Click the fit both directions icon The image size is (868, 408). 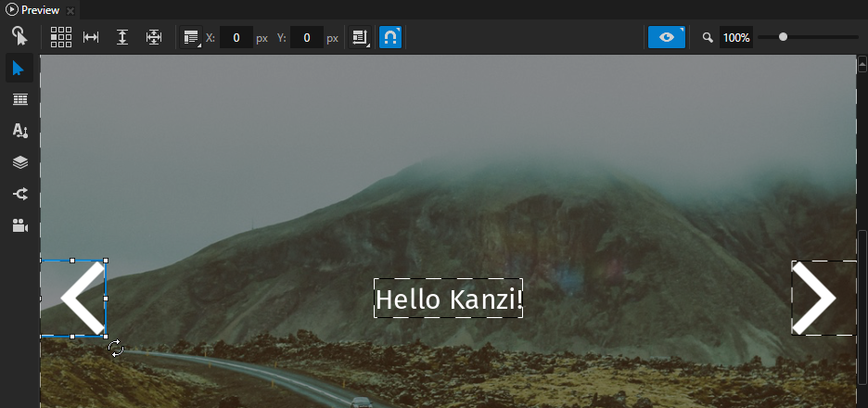(x=154, y=38)
